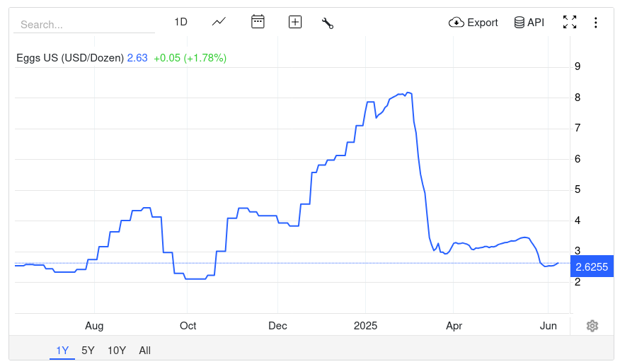The width and height of the screenshot is (620, 364).
Task: Click the 6 value on price axis
Action: tap(578, 159)
